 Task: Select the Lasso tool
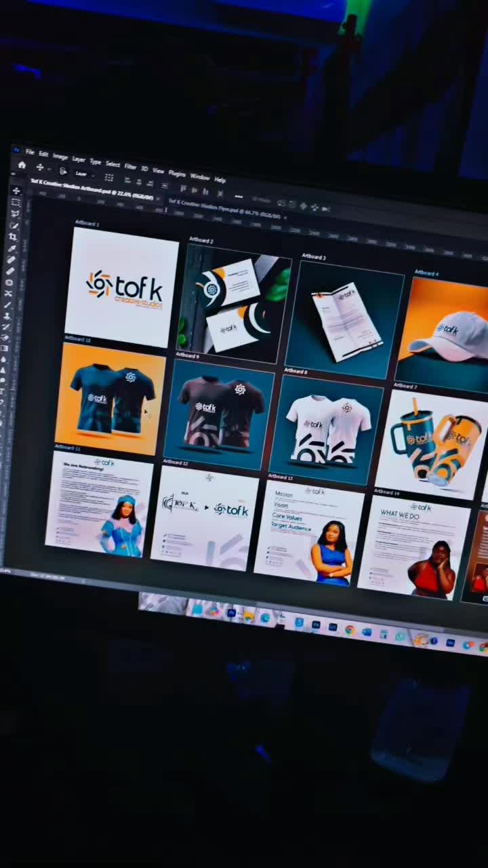[16, 214]
